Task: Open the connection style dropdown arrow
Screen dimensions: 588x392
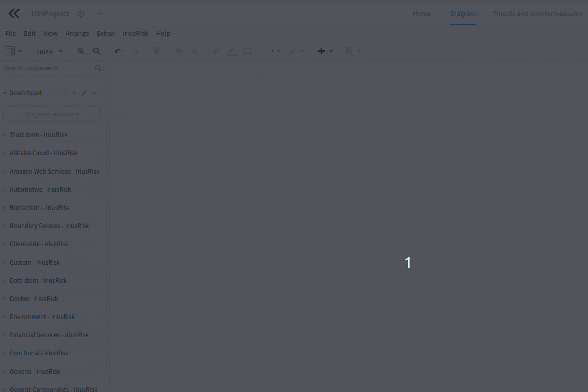Action: point(279,51)
